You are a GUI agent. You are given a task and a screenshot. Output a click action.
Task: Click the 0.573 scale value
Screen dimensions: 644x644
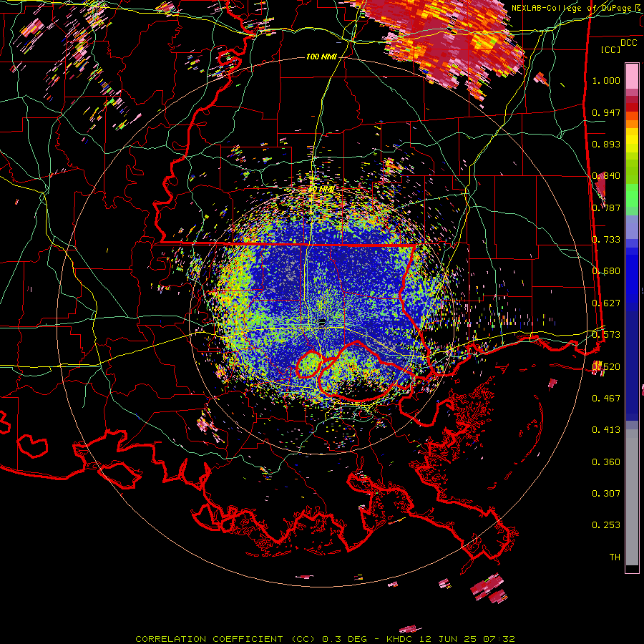[606, 335]
